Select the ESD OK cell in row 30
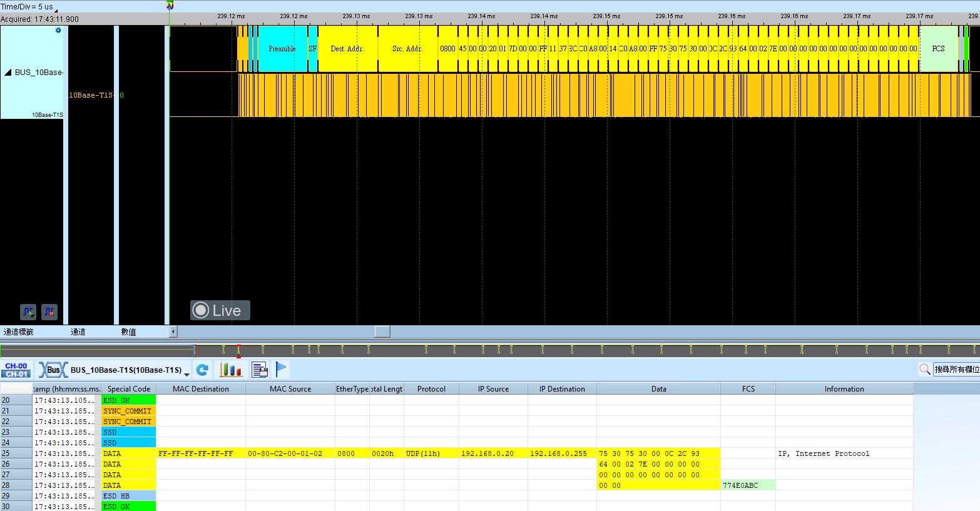Screen dimensions: 980x511 tap(128, 507)
